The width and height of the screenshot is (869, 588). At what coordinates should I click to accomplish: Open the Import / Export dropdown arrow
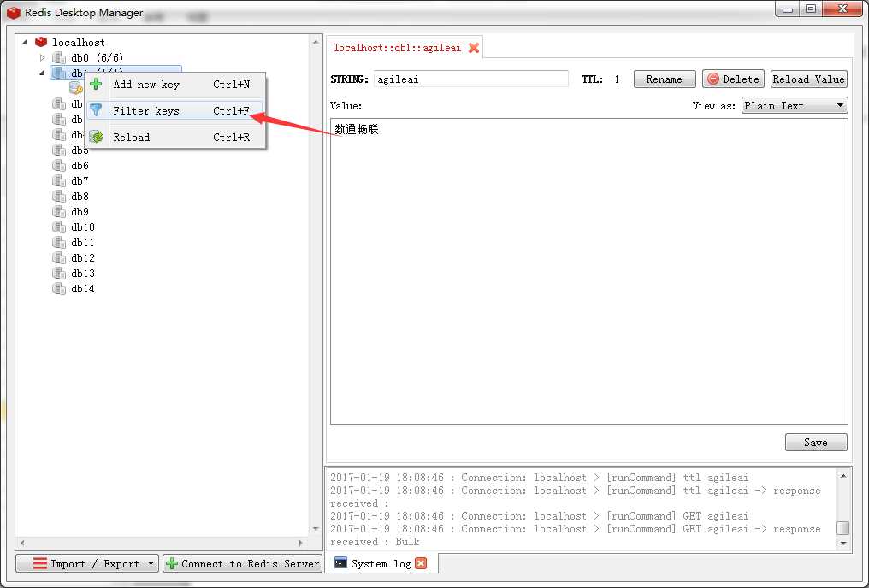(151, 563)
